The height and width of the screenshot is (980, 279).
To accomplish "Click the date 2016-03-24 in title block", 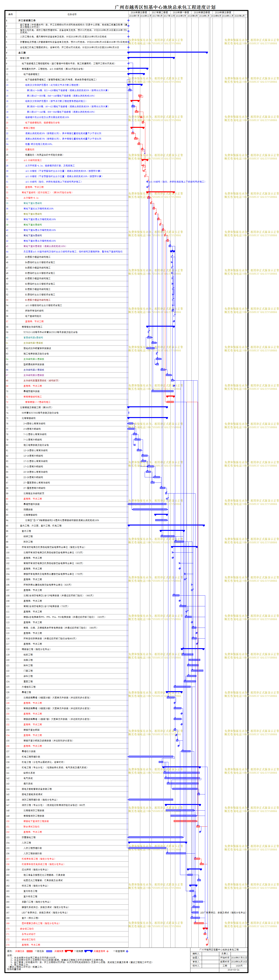I will pos(233,970).
